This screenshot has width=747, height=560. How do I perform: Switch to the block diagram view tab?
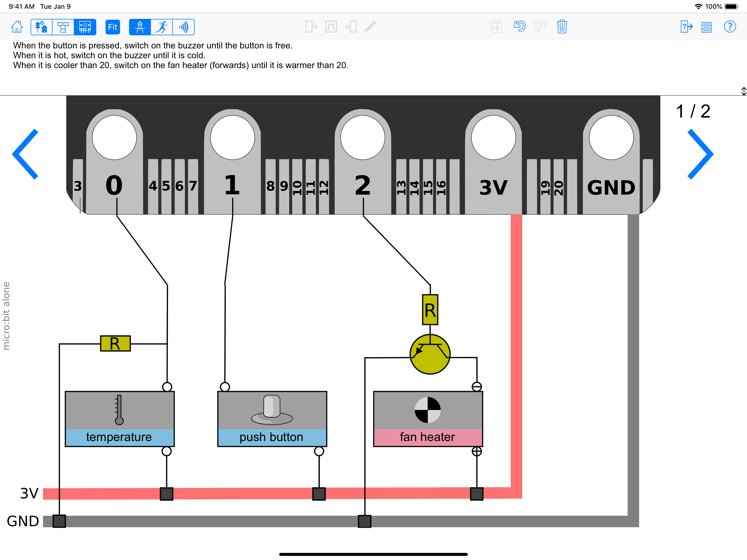(63, 27)
